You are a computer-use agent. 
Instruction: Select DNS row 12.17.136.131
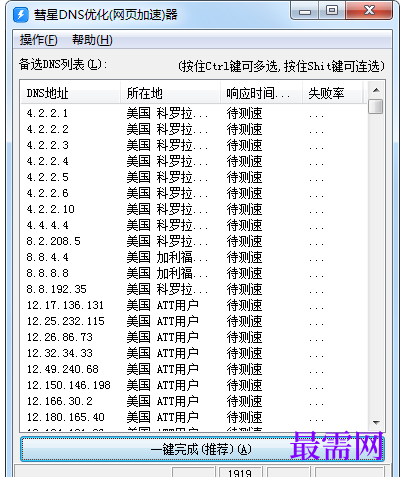click(x=193, y=305)
